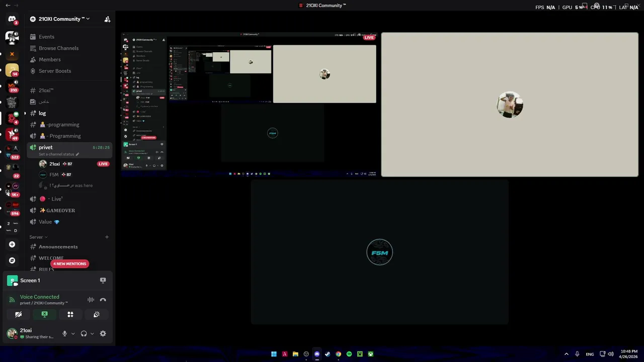Open Steam from the taskbar
This screenshot has width=644, height=362.
click(328, 354)
